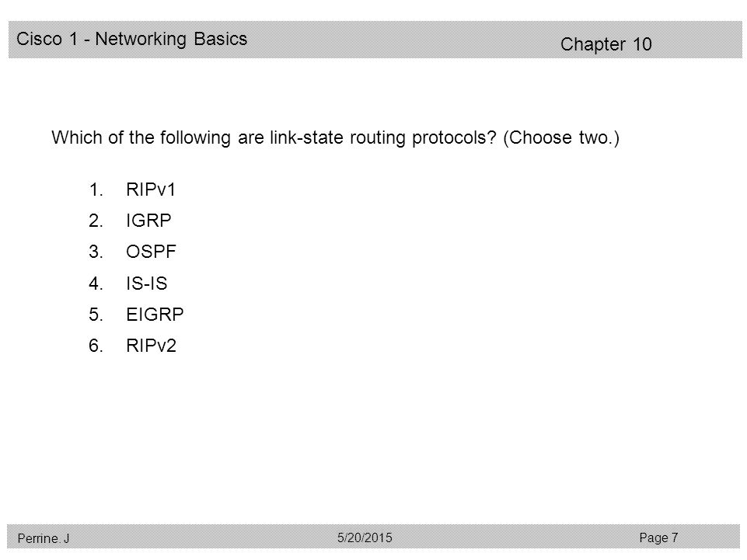
Task: Click the 5/20/2015 date in footer
Action: click(365, 537)
